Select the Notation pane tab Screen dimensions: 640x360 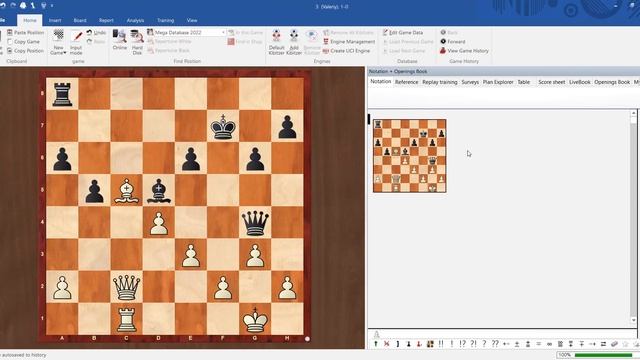point(380,82)
